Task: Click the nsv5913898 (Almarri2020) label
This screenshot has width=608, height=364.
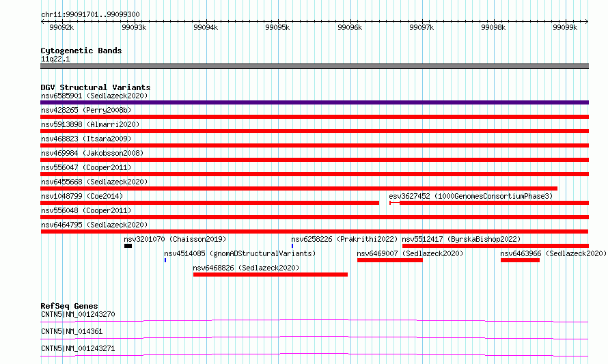Action: pos(90,124)
